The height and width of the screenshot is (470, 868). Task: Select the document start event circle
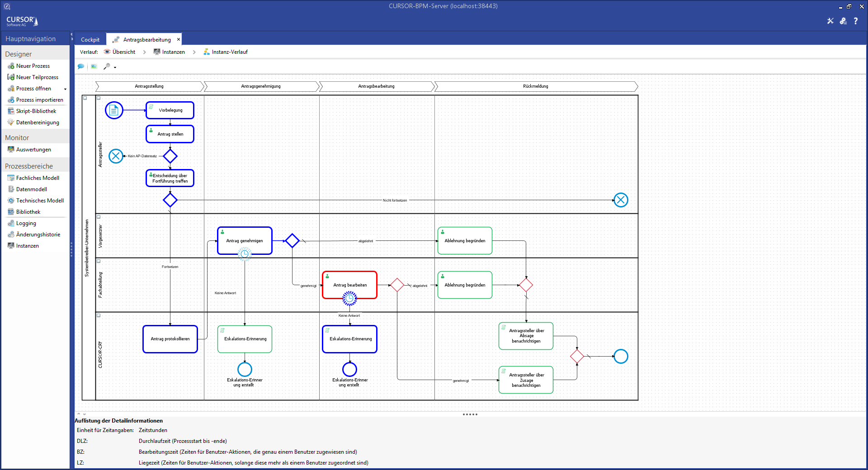pos(114,110)
